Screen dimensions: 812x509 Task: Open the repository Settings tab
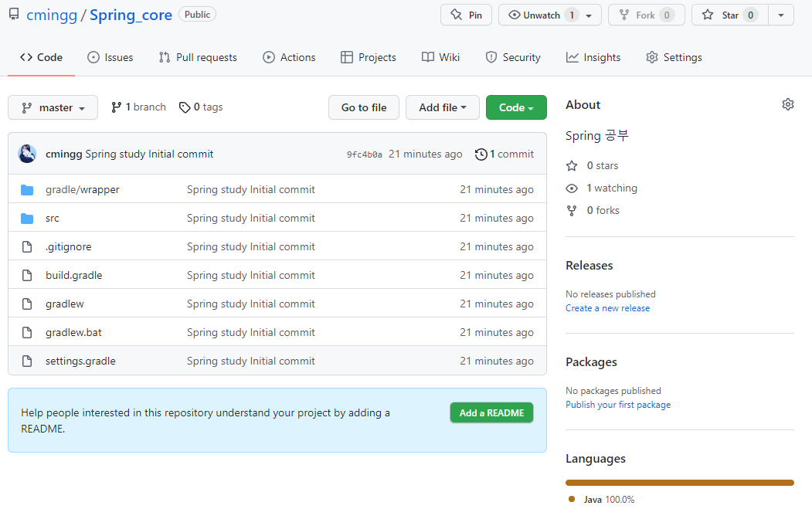click(674, 57)
